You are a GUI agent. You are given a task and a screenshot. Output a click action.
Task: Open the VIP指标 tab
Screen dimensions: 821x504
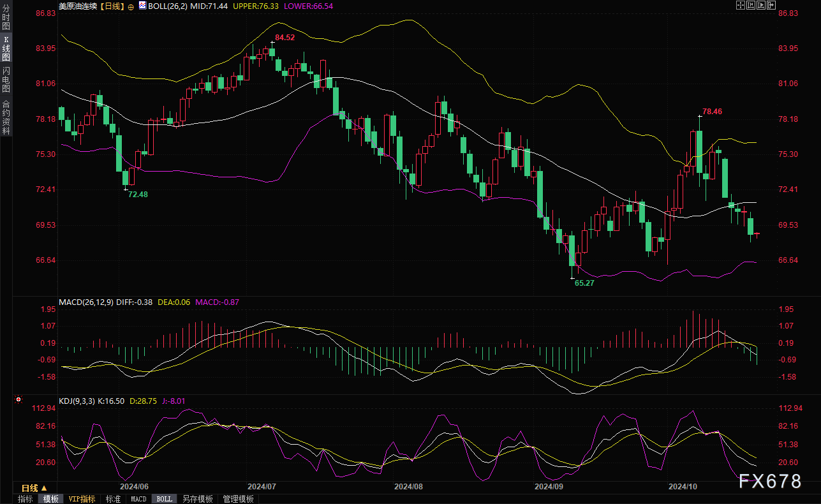(x=82, y=499)
